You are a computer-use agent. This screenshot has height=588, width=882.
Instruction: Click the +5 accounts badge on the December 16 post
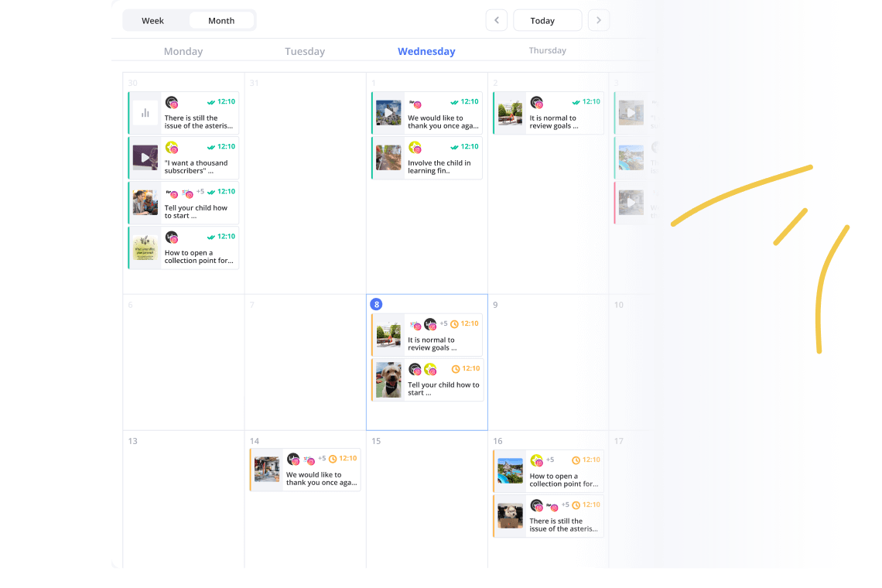[x=549, y=458]
